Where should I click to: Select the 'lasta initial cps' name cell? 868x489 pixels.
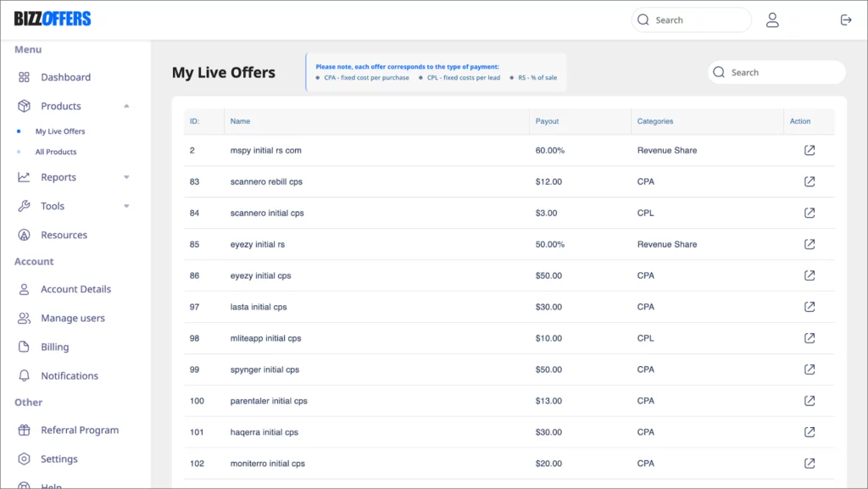click(259, 307)
